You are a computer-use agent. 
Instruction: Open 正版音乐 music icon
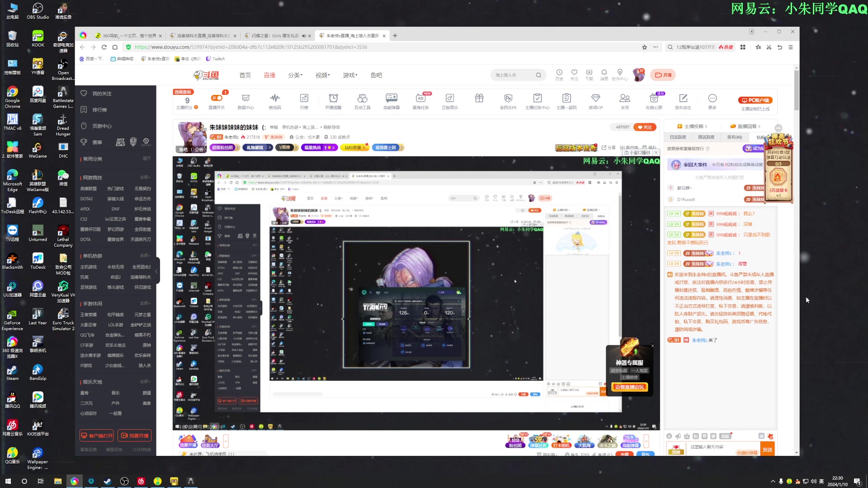[450, 98]
